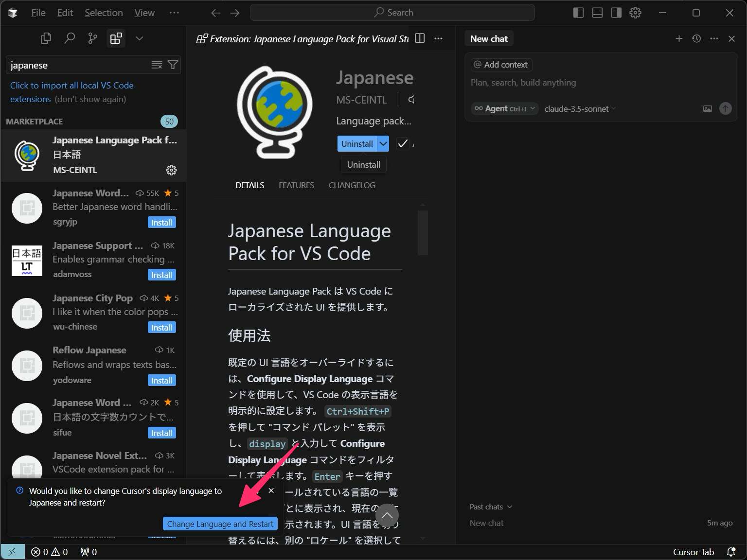Install Japanese Support by adamvoss
Viewport: 747px width, 560px height.
coord(161,275)
